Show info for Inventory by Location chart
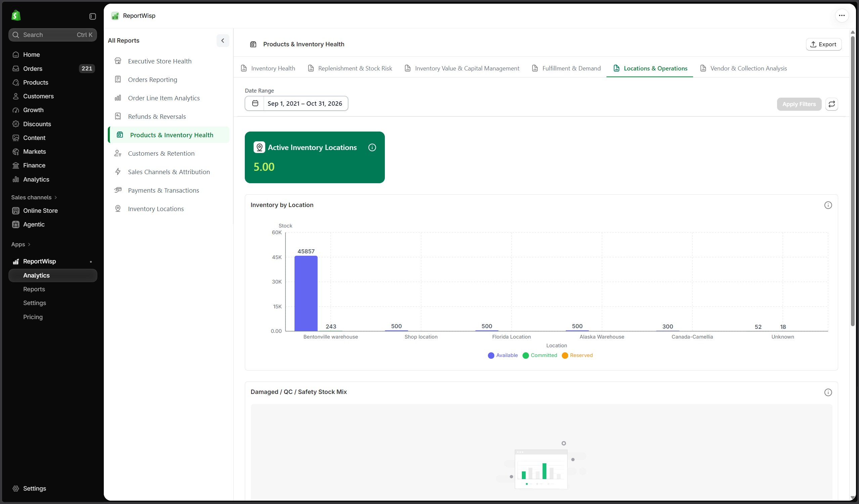The height and width of the screenshot is (504, 859). point(828,205)
